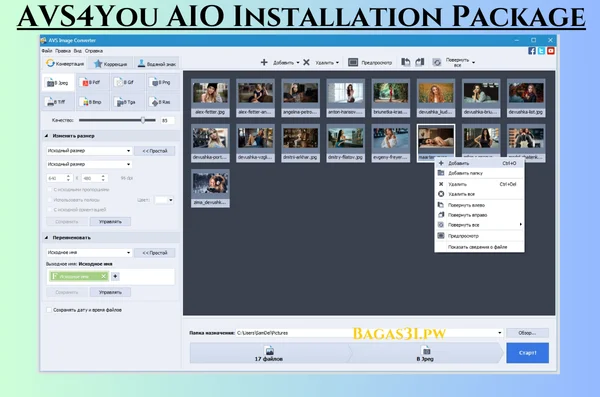This screenshot has width=600, height=397.
Task: Collapse the 'Изменить размер' section
Action: point(46,136)
